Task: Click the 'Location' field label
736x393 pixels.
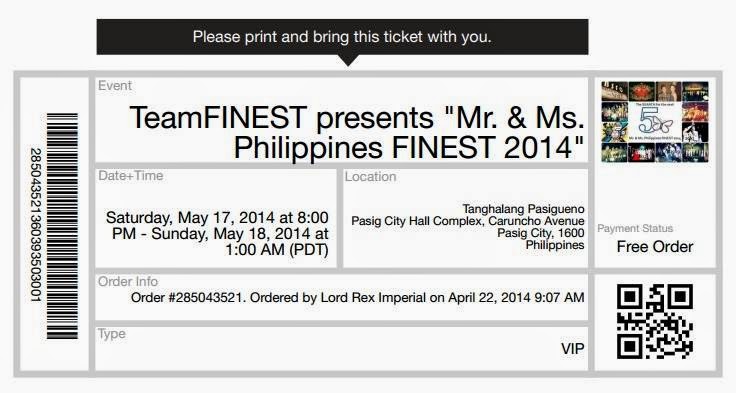Action: [x=370, y=177]
